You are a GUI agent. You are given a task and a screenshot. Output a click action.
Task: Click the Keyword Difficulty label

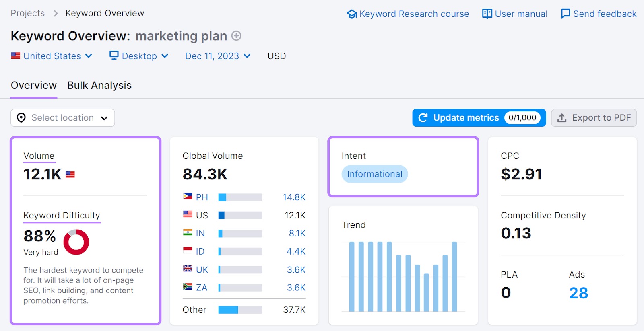click(62, 216)
